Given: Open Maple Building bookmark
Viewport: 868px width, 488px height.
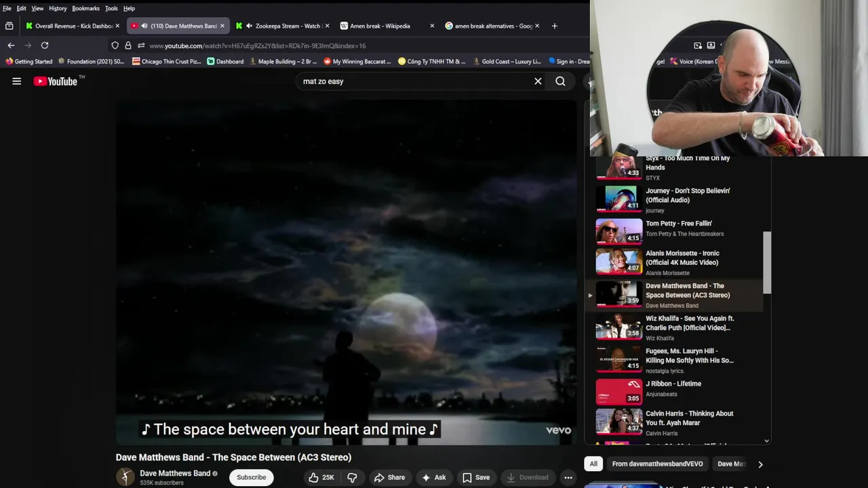Looking at the screenshot, I should (x=283, y=61).
